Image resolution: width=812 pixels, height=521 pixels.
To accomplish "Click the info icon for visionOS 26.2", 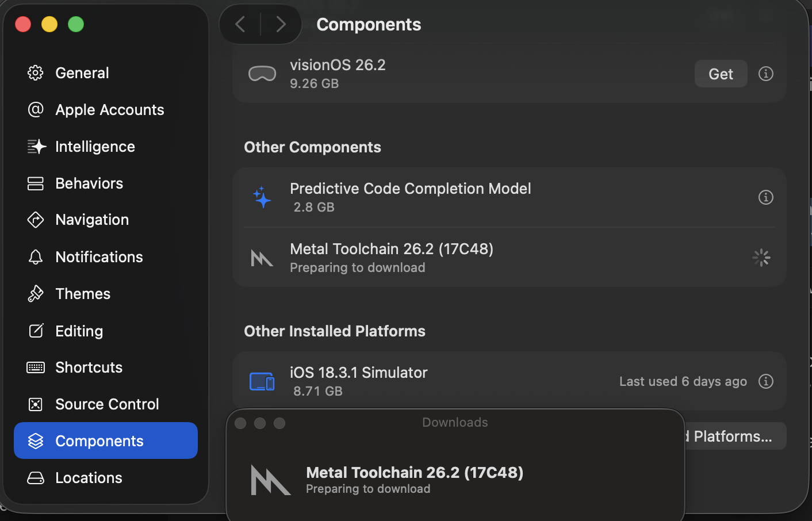I will click(765, 74).
